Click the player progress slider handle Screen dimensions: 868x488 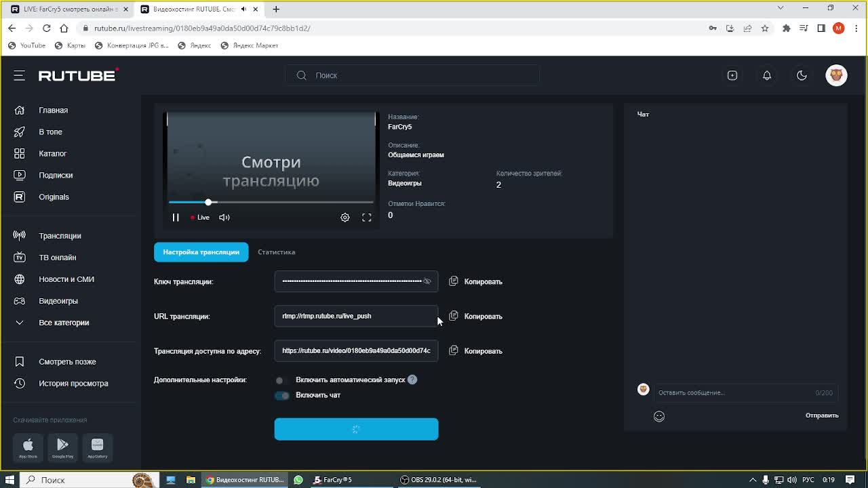(x=208, y=202)
